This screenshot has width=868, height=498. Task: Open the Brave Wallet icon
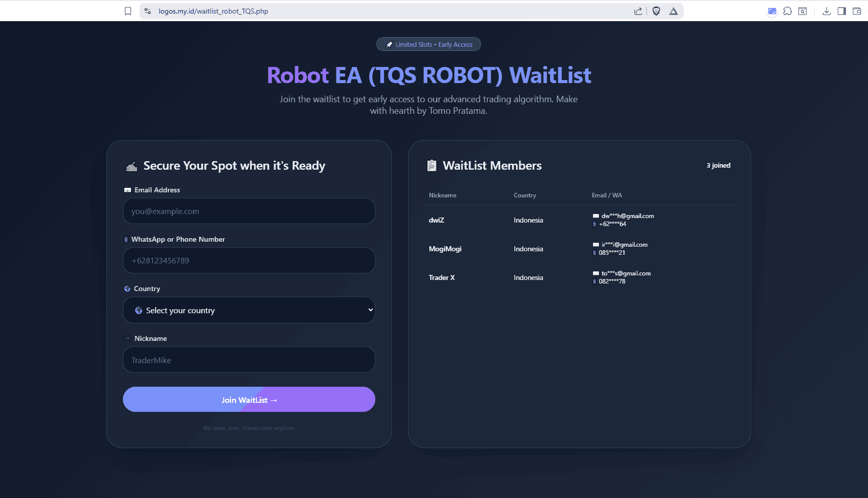[x=856, y=11]
